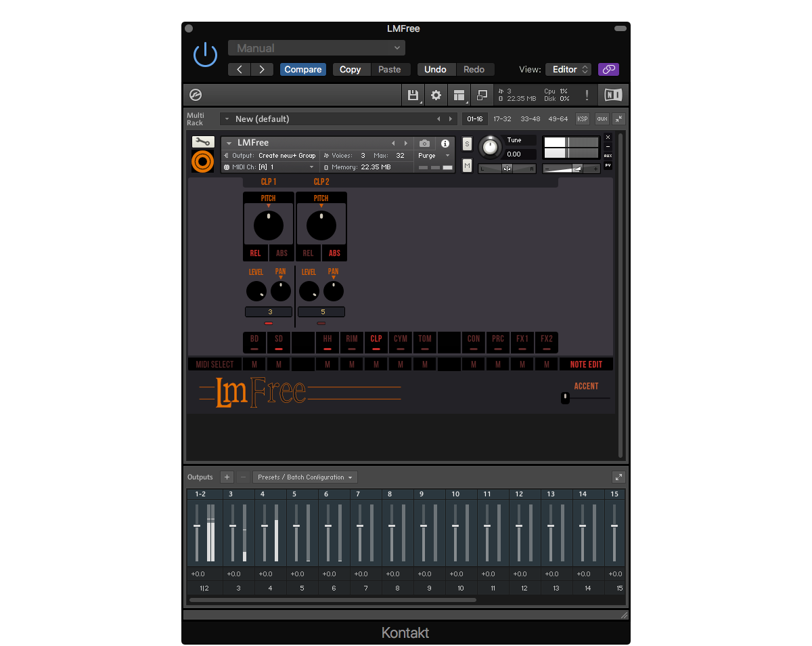Open instrument edit wrench icon
The image size is (812, 646).
pyautogui.click(x=203, y=142)
